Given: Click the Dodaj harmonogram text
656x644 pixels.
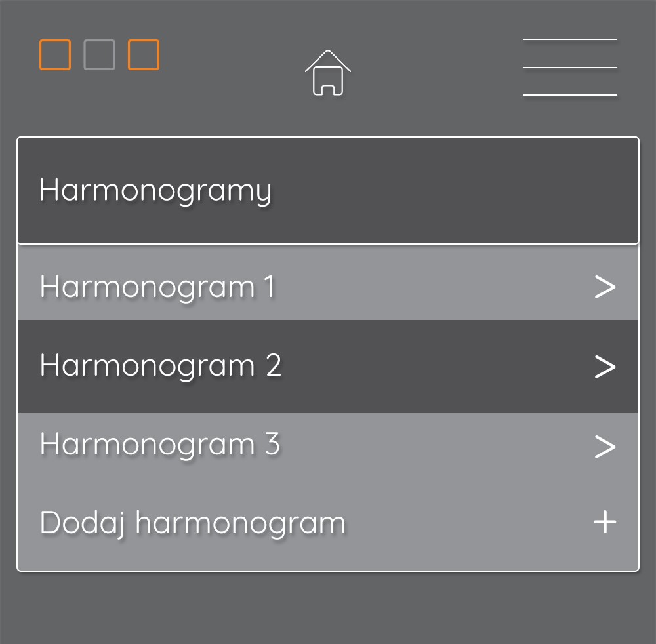Looking at the screenshot, I should coord(193,523).
